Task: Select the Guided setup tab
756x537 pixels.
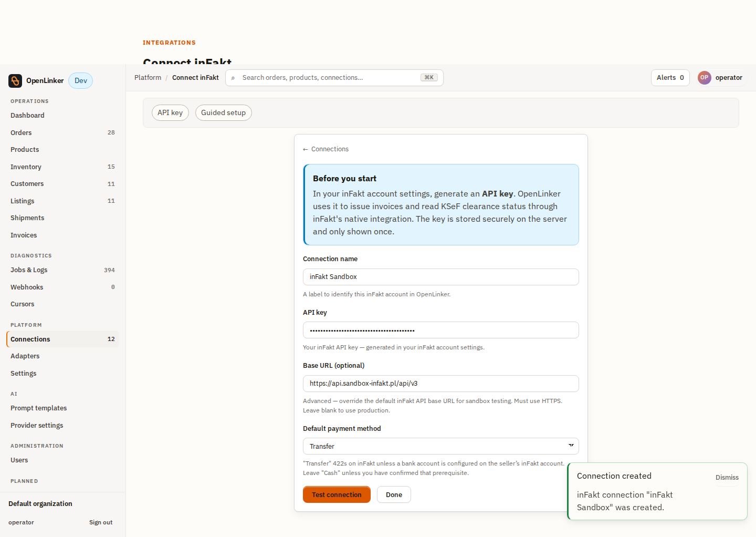Action: click(223, 112)
